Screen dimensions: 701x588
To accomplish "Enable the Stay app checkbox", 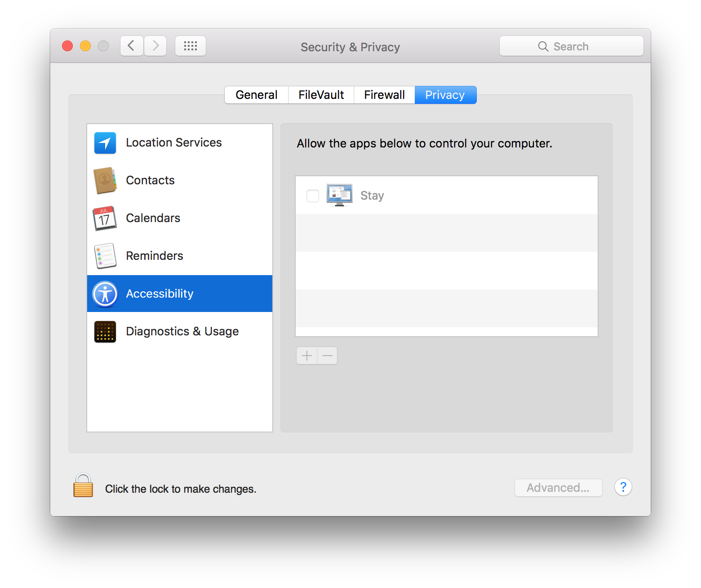I will (313, 196).
